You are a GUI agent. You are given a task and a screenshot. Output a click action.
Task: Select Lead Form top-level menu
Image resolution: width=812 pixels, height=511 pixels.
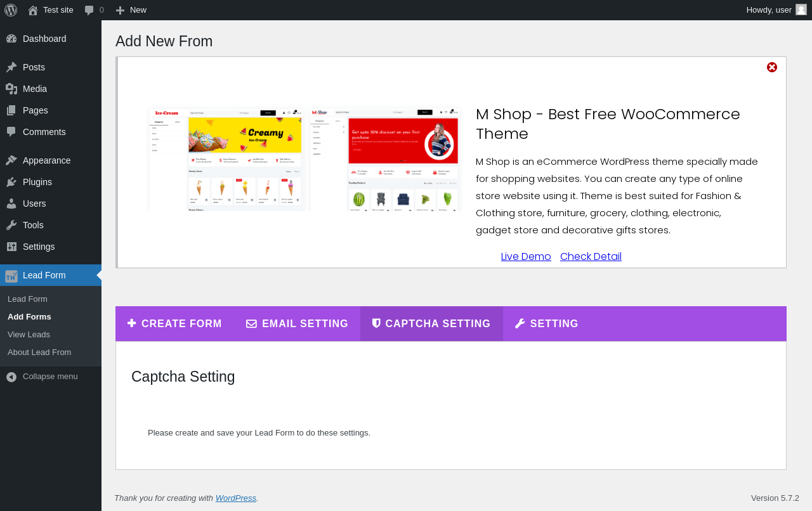[x=51, y=275]
